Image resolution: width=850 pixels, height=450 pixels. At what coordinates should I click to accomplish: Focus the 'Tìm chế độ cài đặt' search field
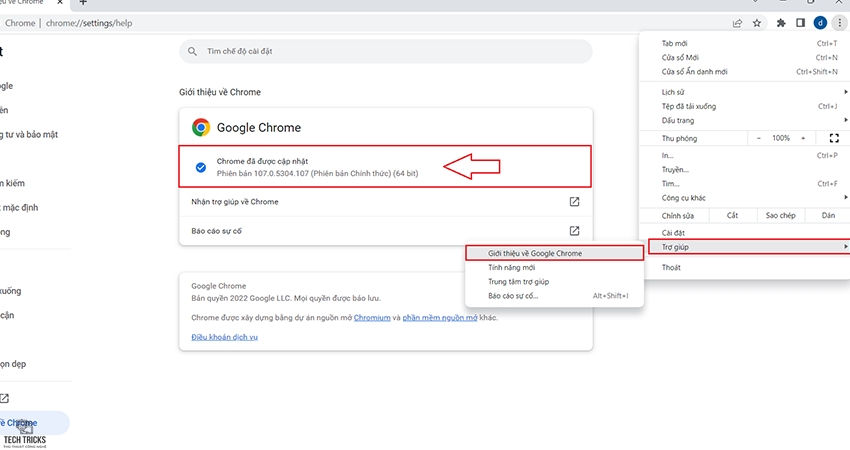[385, 52]
